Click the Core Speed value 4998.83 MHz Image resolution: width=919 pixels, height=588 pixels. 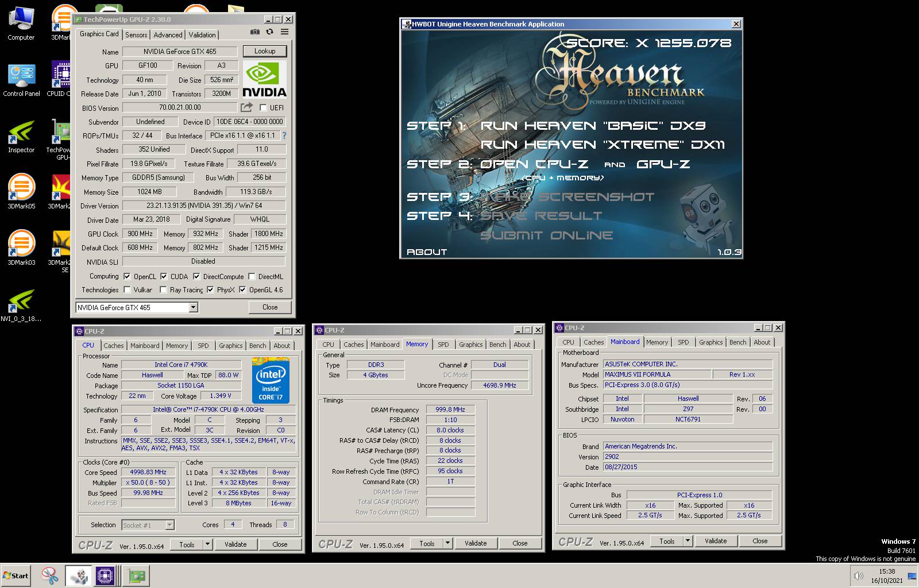pyautogui.click(x=148, y=472)
